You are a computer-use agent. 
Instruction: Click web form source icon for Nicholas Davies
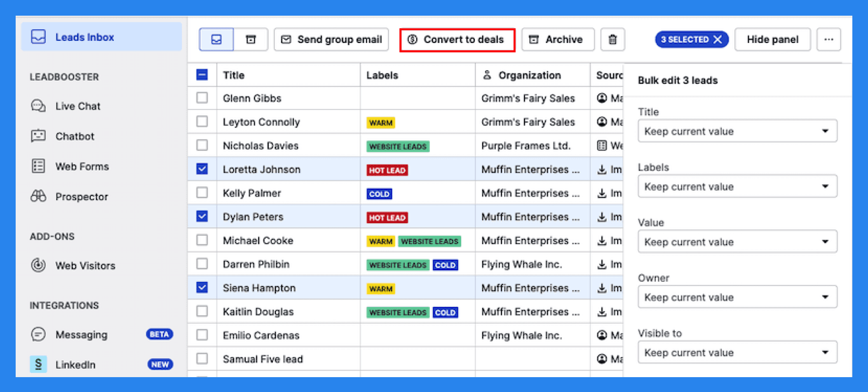point(602,145)
